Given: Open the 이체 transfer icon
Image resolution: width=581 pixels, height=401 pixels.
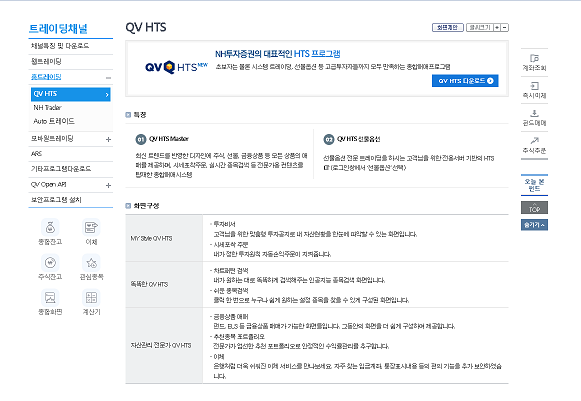Looking at the screenshot, I should click(91, 228).
